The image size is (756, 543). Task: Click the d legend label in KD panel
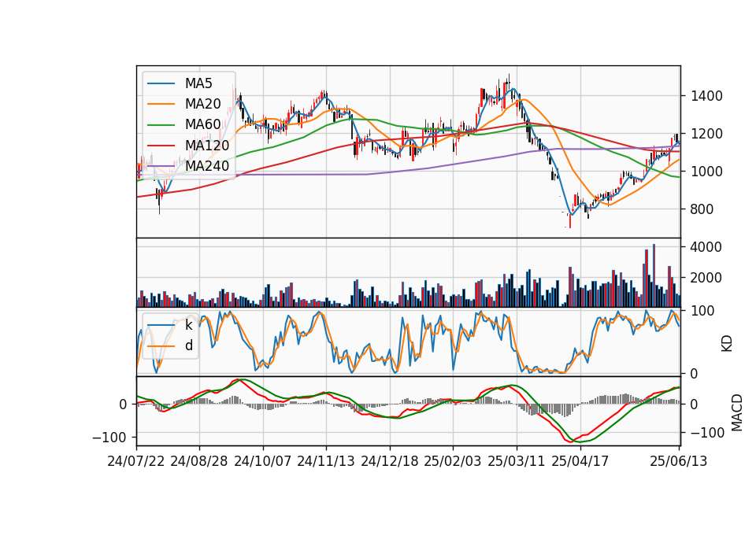click(189, 346)
